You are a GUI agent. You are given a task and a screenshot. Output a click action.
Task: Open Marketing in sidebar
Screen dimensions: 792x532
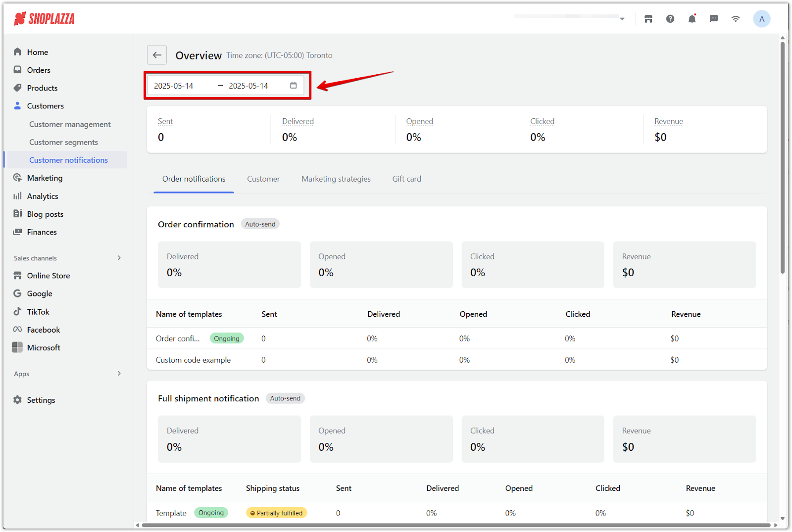pos(45,178)
